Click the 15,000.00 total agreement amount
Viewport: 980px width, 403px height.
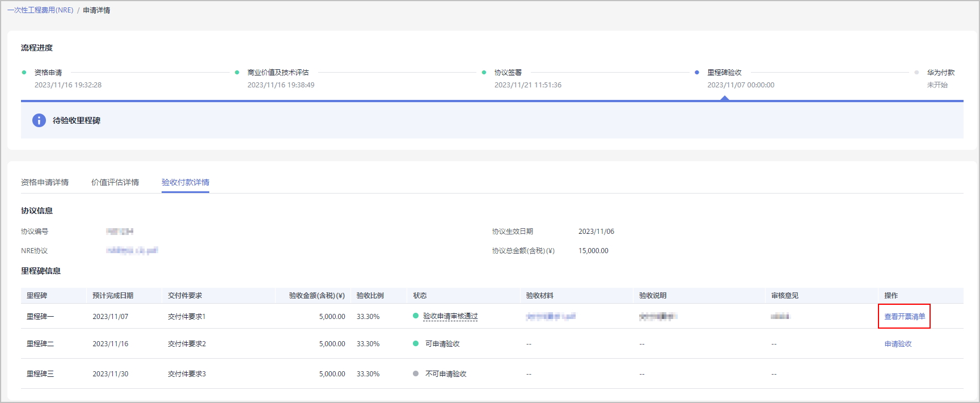(x=593, y=251)
